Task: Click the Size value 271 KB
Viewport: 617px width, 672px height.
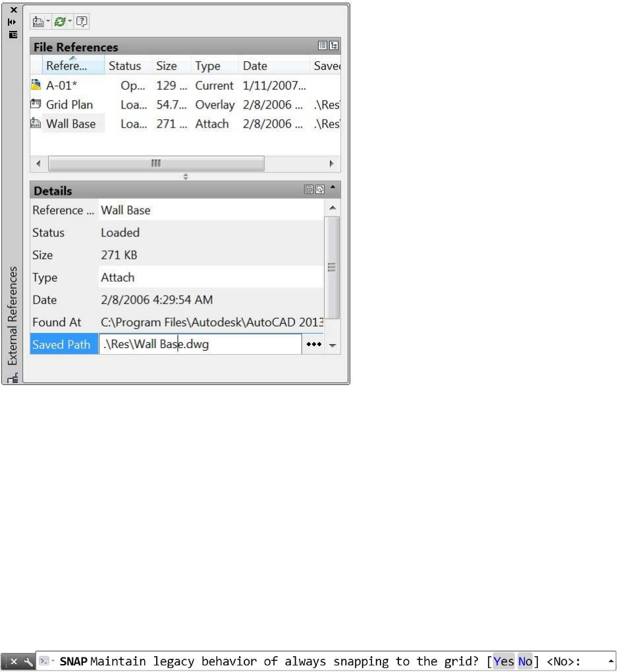Action: pos(119,255)
